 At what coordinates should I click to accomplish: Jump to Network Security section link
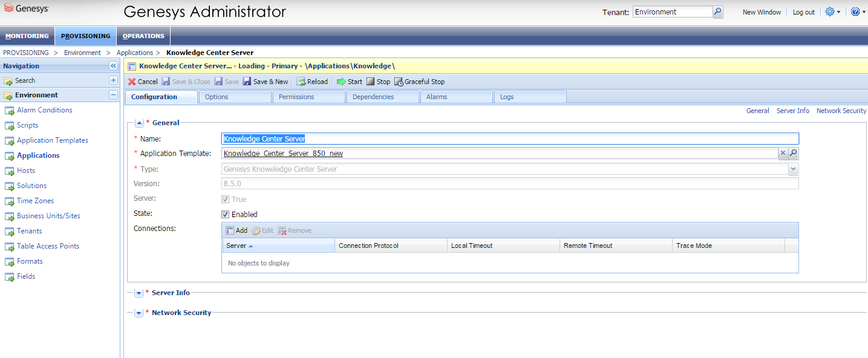click(x=841, y=111)
